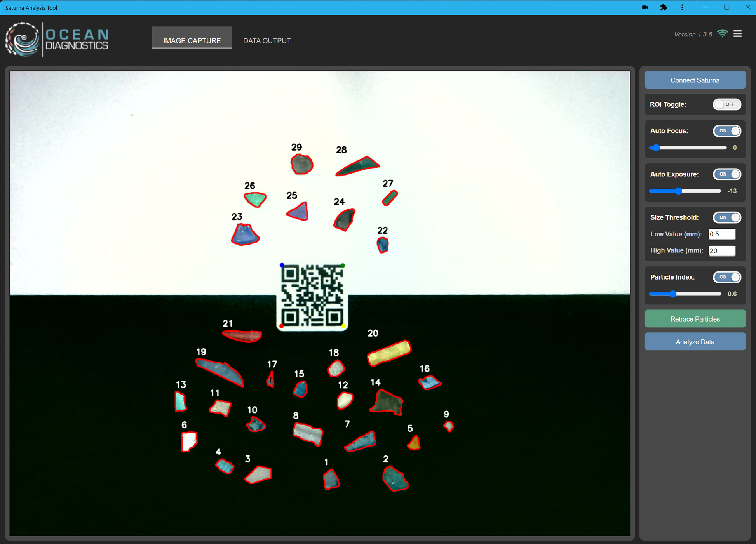Open the hamburger menu icon
The image size is (756, 544).
click(x=737, y=34)
